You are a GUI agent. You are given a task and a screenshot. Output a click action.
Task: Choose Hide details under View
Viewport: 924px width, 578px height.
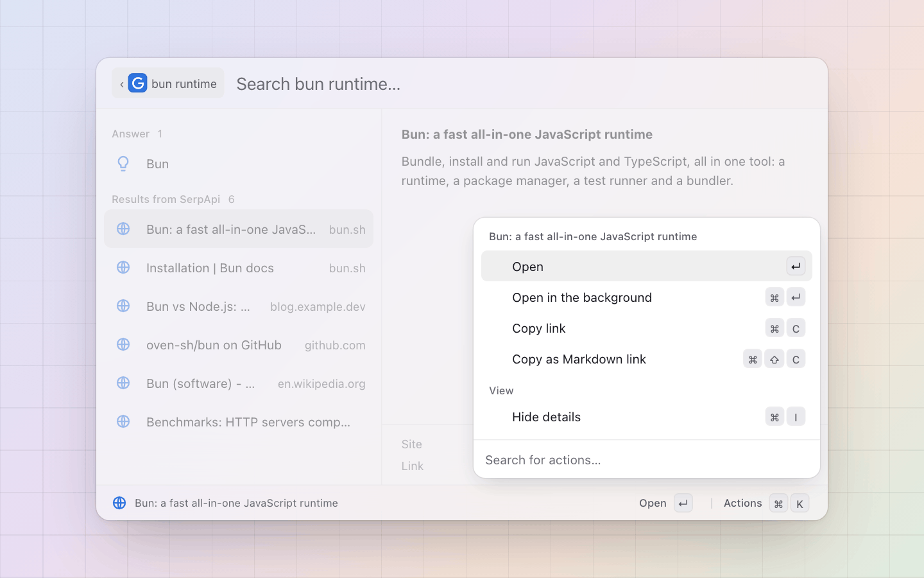point(647,417)
